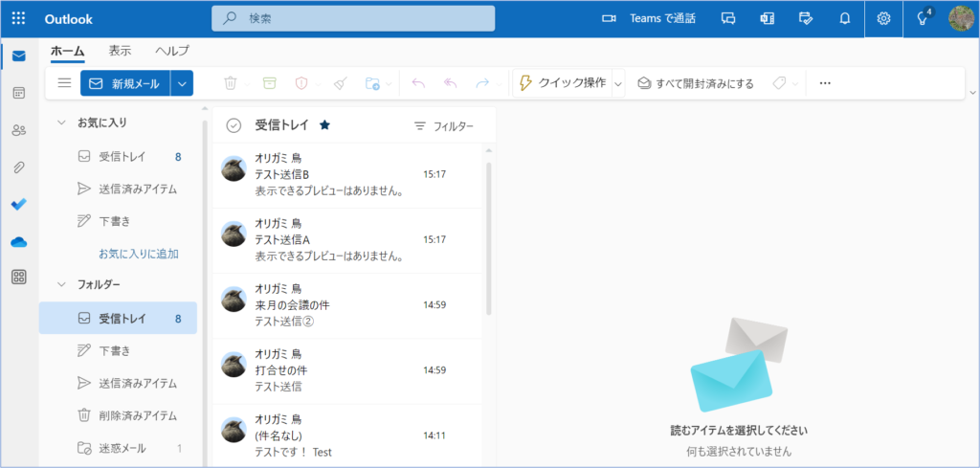Switch to the ヘルプ tab

[x=172, y=51]
